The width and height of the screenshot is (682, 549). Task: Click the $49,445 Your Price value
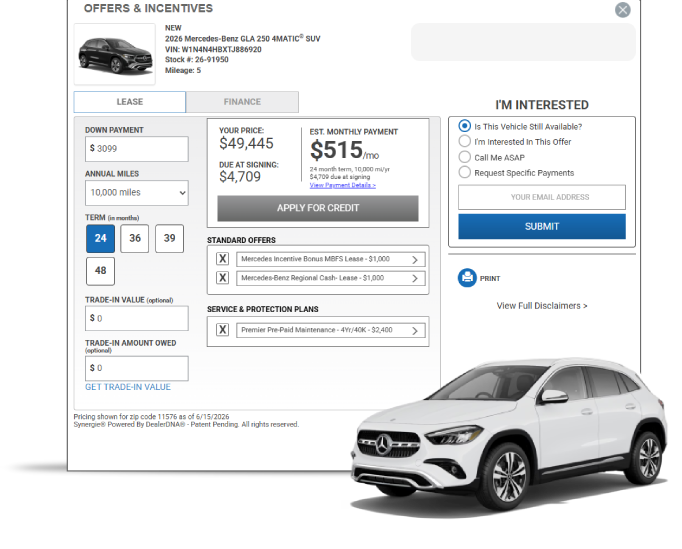(246, 143)
